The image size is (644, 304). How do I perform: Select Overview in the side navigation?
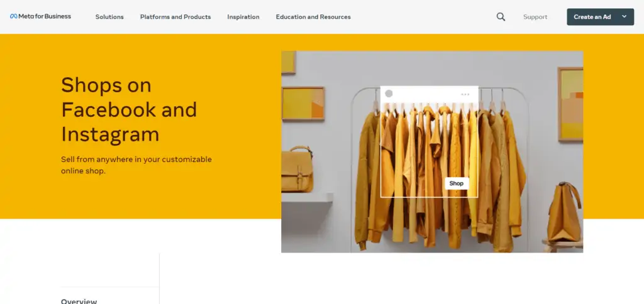click(79, 301)
